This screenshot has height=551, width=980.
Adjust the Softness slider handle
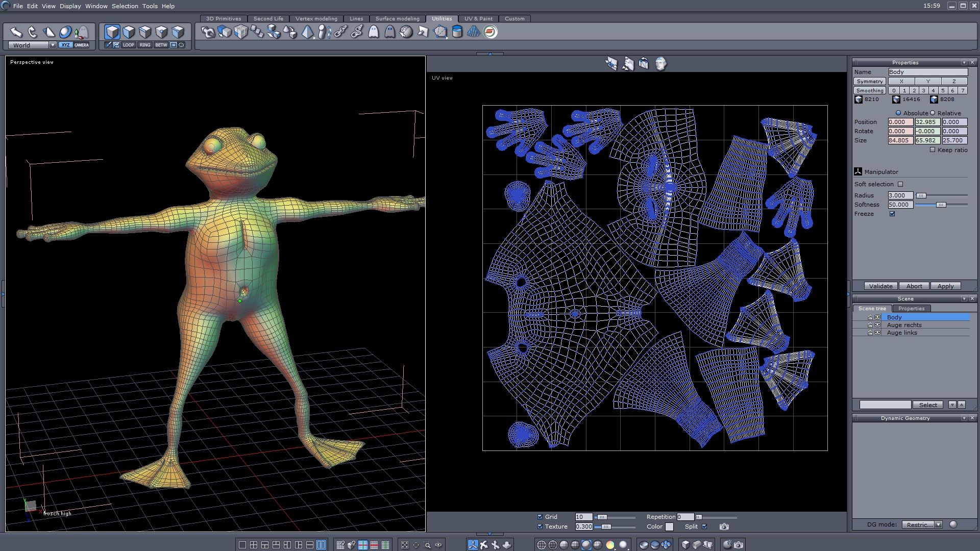941,205
